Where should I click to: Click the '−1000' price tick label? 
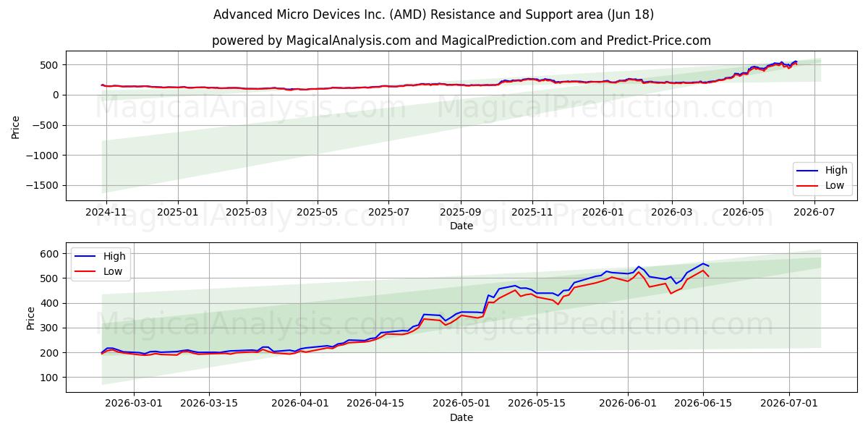tap(43, 156)
